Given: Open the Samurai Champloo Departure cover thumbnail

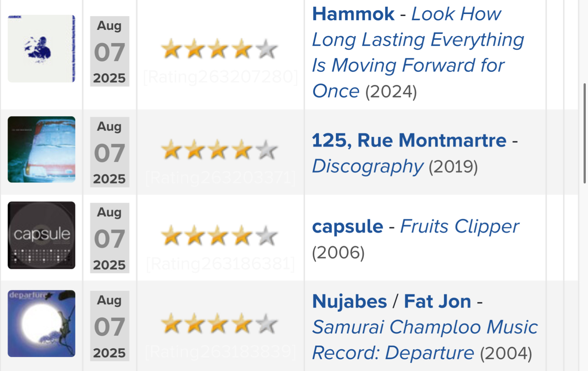Looking at the screenshot, I should tap(42, 323).
